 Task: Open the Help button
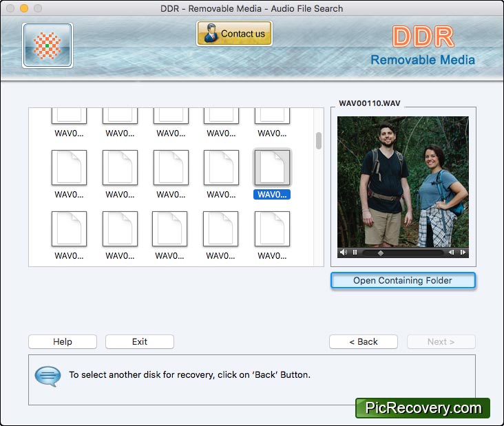[x=63, y=341]
